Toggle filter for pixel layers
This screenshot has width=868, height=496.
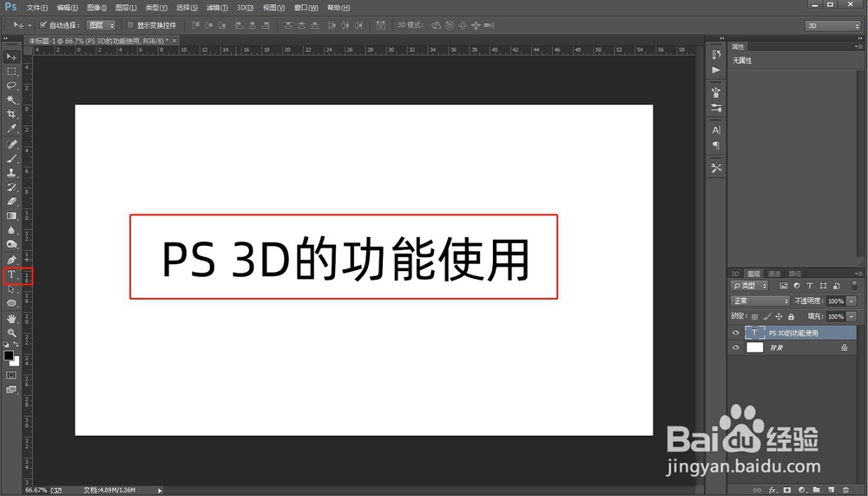pyautogui.click(x=783, y=286)
